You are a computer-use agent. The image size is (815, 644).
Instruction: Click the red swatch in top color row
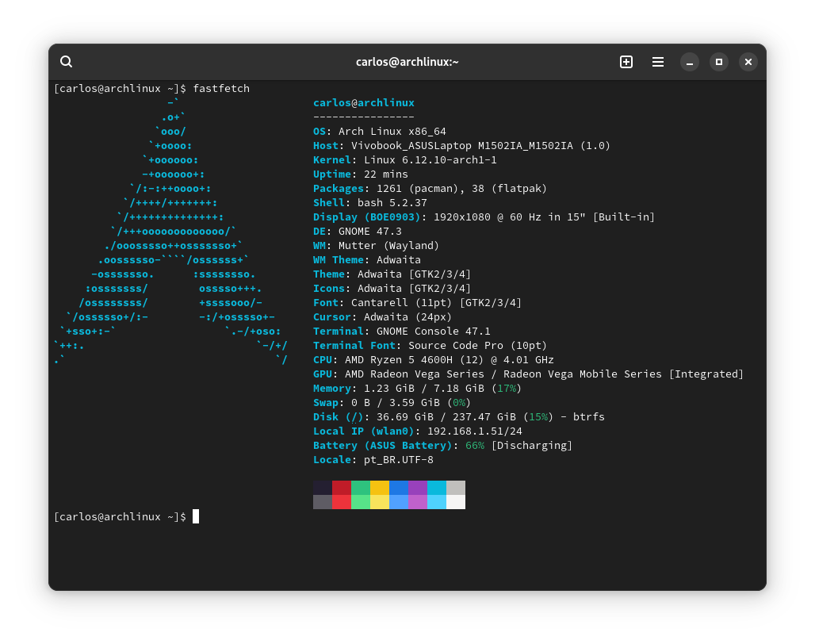tap(342, 488)
